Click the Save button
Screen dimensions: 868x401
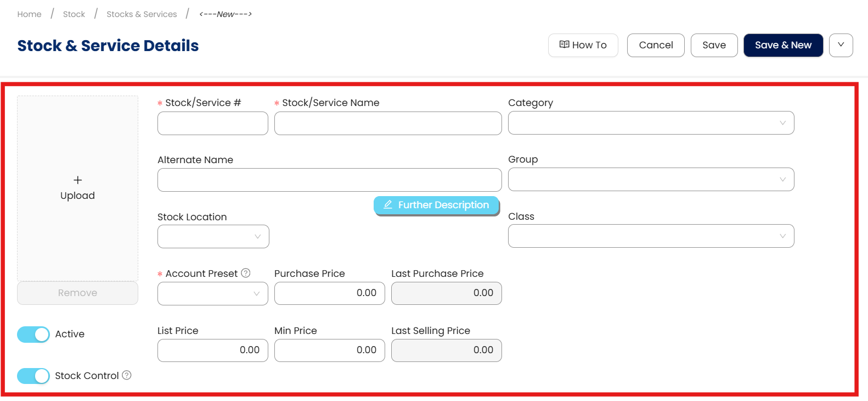pyautogui.click(x=714, y=45)
